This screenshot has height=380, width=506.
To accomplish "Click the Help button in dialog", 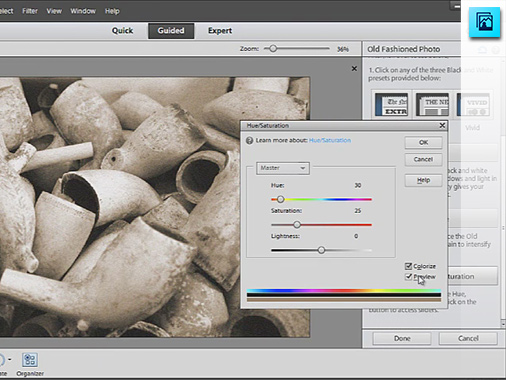I will [423, 180].
